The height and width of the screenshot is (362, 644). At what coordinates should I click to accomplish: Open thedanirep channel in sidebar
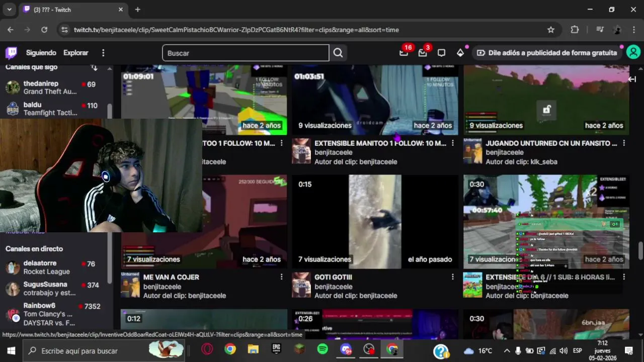(56, 87)
